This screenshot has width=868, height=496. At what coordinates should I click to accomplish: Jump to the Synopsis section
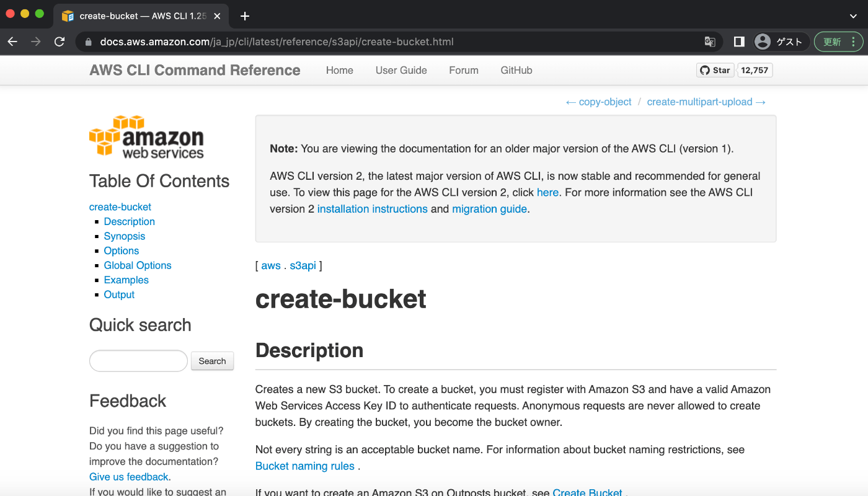tap(124, 236)
